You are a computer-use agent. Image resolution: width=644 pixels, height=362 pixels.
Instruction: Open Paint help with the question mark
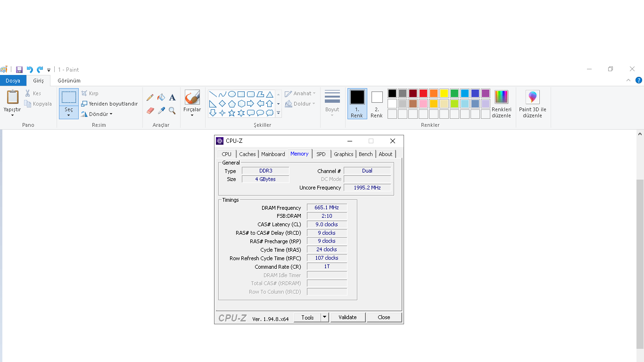(x=639, y=81)
